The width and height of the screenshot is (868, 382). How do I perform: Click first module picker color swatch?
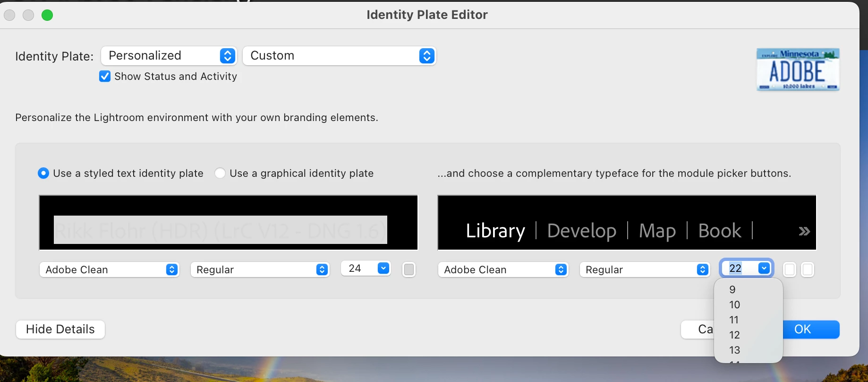click(789, 269)
